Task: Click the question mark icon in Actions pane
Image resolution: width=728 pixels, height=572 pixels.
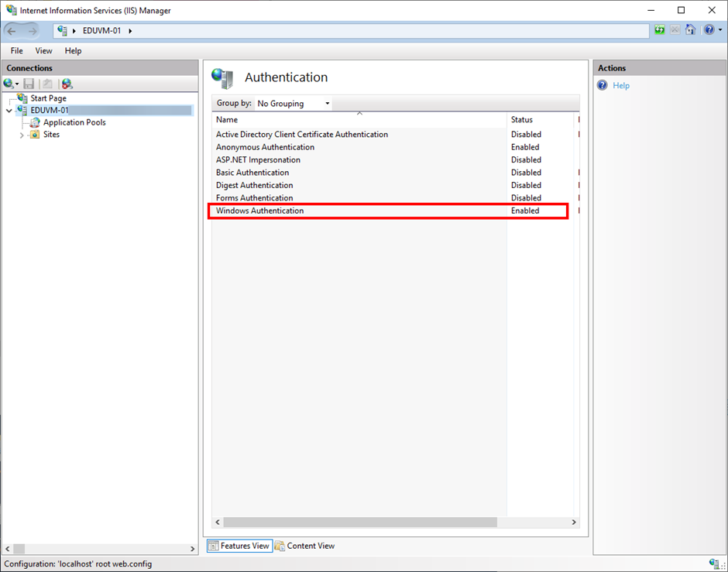Action: pyautogui.click(x=603, y=85)
